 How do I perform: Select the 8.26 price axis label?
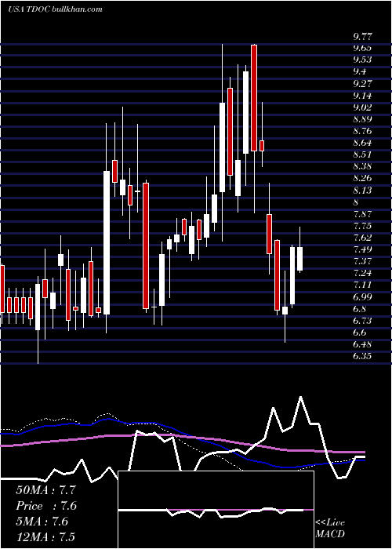[363, 179]
